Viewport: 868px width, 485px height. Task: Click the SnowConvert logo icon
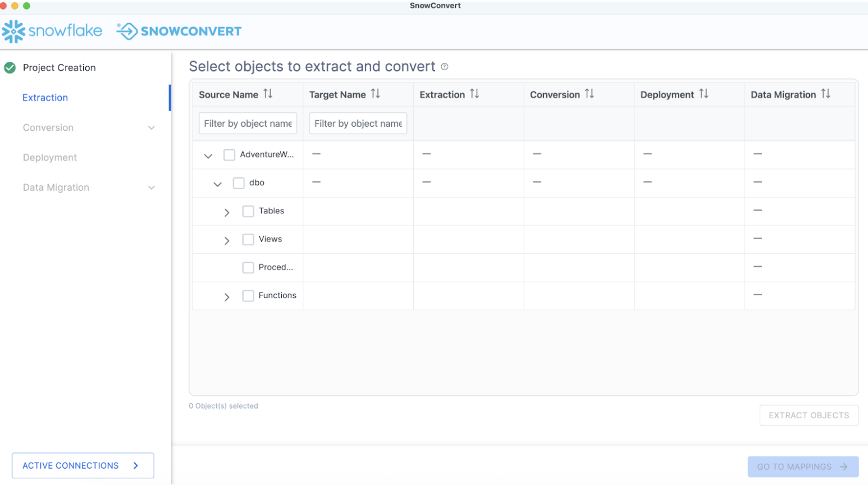pyautogui.click(x=127, y=31)
